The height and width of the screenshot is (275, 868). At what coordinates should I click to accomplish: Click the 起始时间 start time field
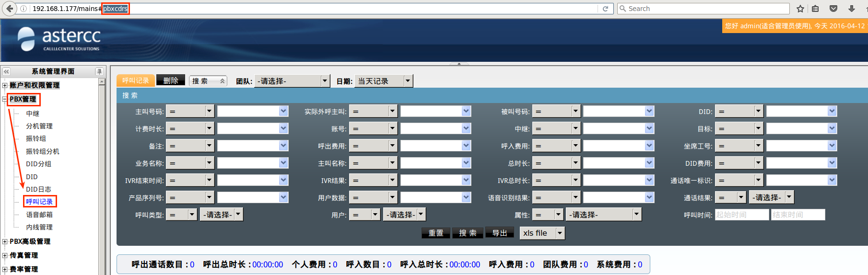coord(741,215)
